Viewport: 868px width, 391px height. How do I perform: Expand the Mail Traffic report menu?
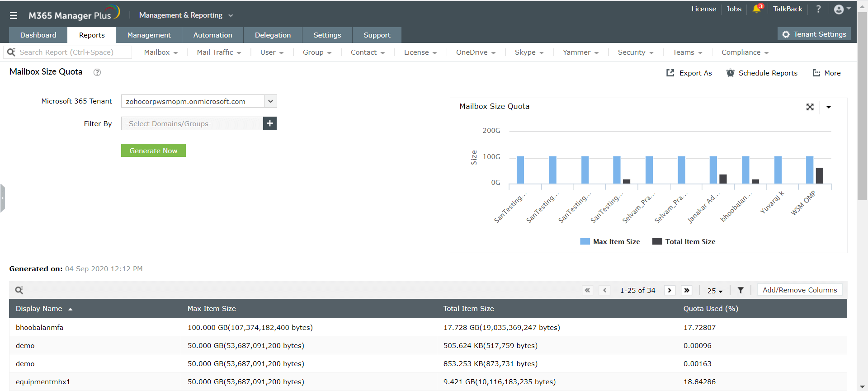tap(219, 52)
